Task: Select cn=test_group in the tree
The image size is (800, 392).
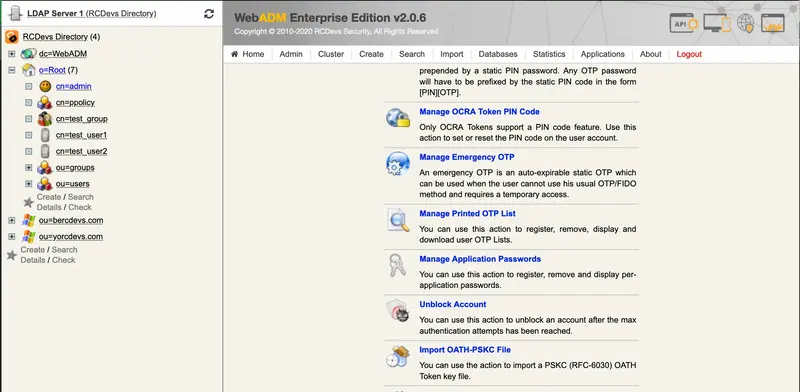Action: click(x=82, y=119)
